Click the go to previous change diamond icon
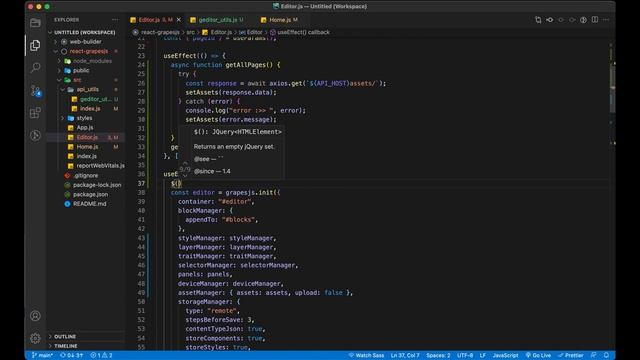This screenshot has height=360, width=640. tap(549, 20)
